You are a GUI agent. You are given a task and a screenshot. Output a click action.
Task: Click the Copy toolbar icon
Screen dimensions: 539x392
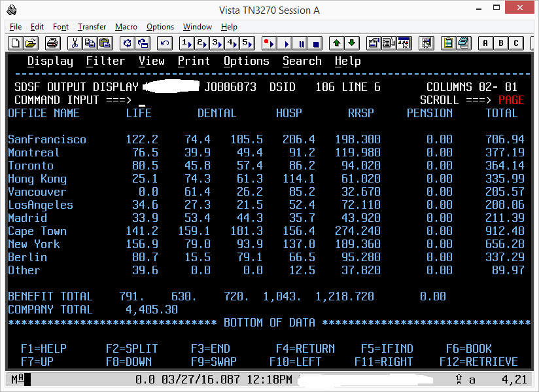click(90, 43)
